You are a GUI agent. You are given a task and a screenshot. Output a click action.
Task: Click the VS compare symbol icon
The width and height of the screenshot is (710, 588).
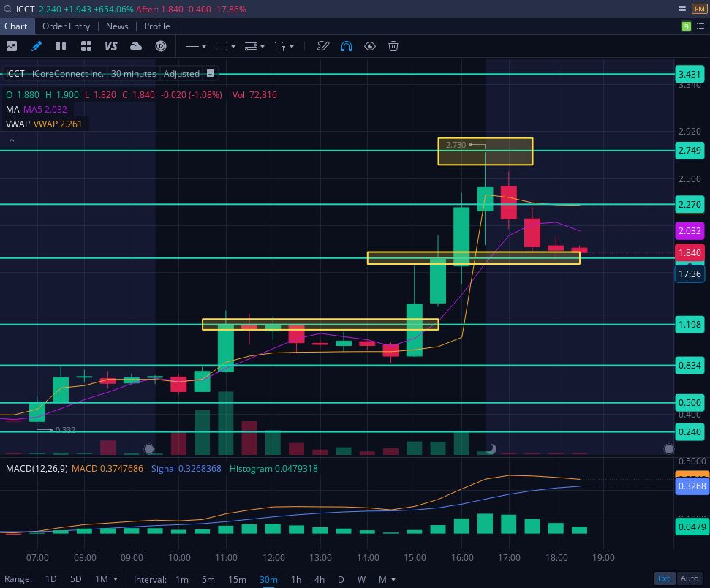click(x=111, y=46)
